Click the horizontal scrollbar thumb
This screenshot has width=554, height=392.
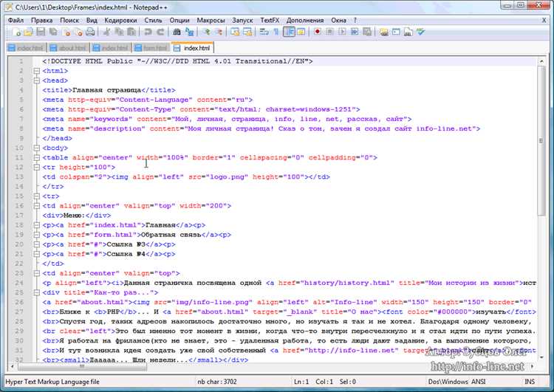[82, 367]
